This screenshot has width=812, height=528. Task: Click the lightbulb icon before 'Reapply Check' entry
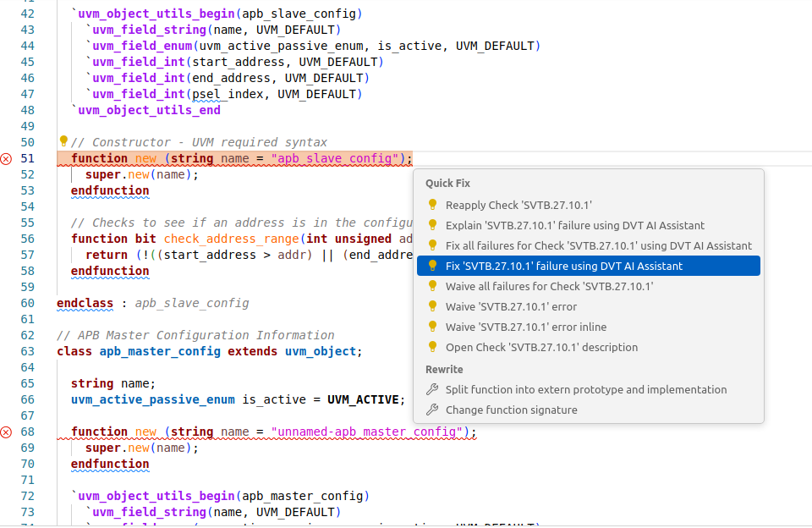click(x=431, y=204)
